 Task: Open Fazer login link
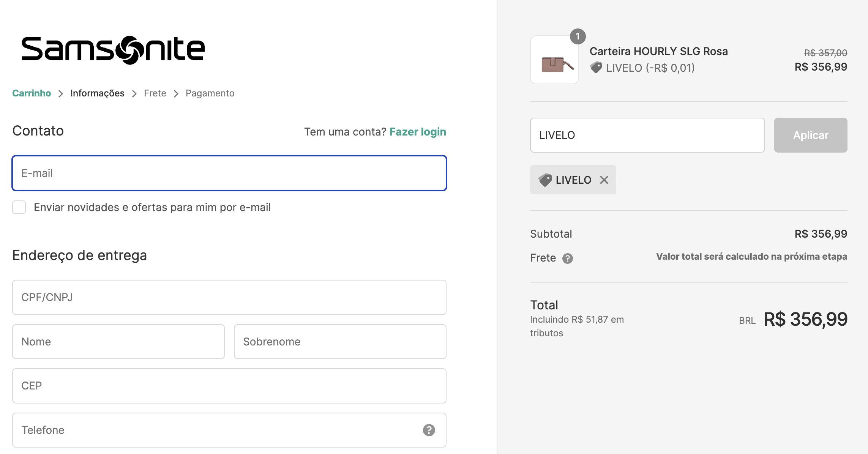coord(418,132)
